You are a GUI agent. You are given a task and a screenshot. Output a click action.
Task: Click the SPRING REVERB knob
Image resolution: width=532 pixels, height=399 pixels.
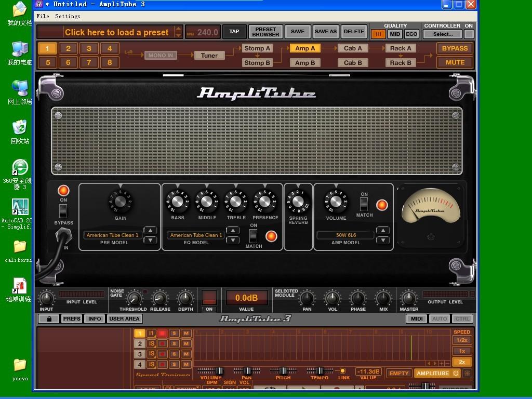[x=298, y=202]
